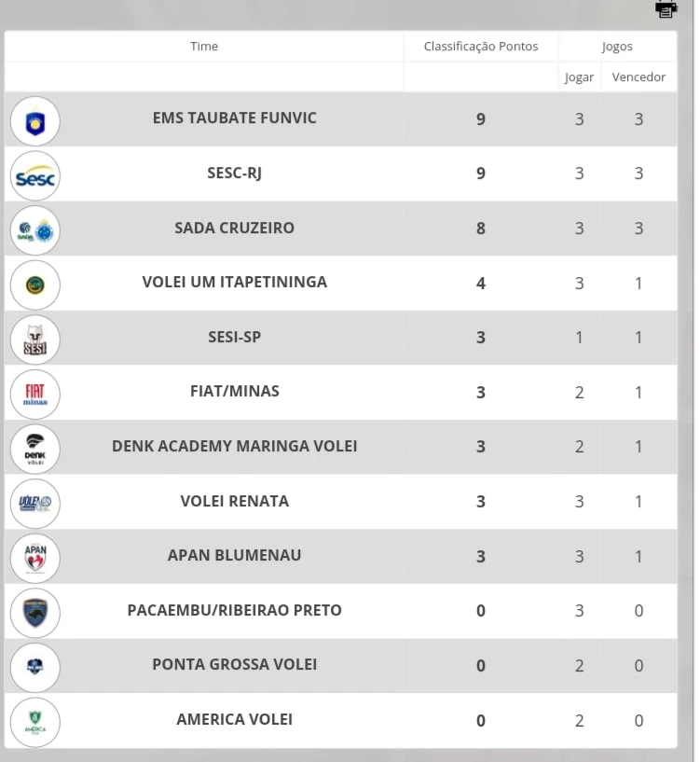
Task: Click the Volei UM Itapetininga logo
Action: tap(35, 285)
